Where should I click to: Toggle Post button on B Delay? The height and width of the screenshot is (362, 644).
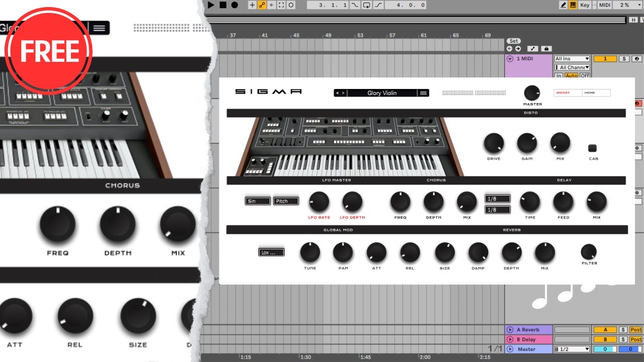636,339
